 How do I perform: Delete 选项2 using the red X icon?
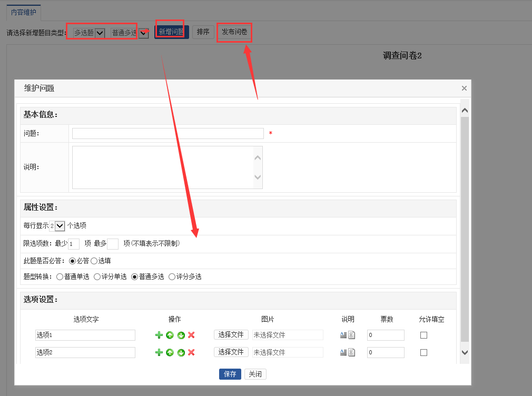[191, 352]
